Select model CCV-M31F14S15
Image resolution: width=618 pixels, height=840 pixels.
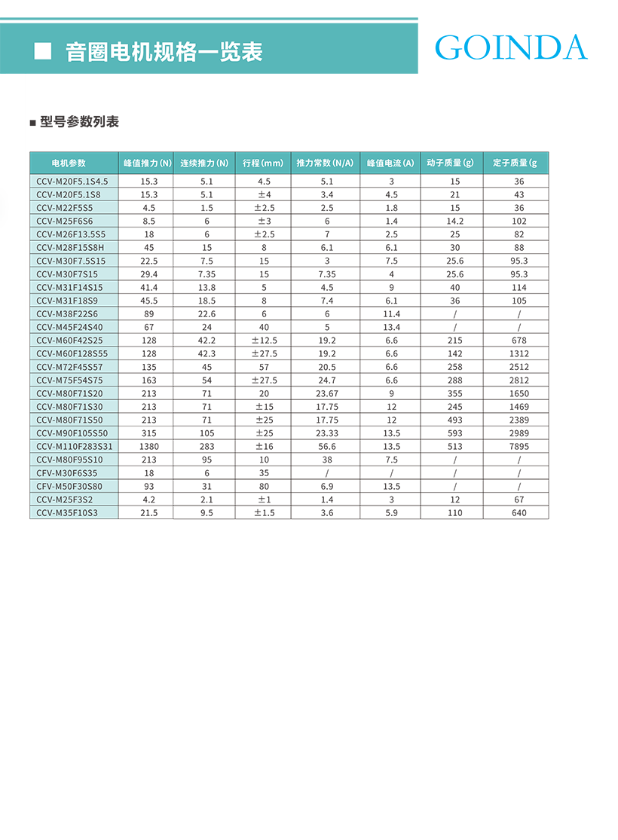69,287
